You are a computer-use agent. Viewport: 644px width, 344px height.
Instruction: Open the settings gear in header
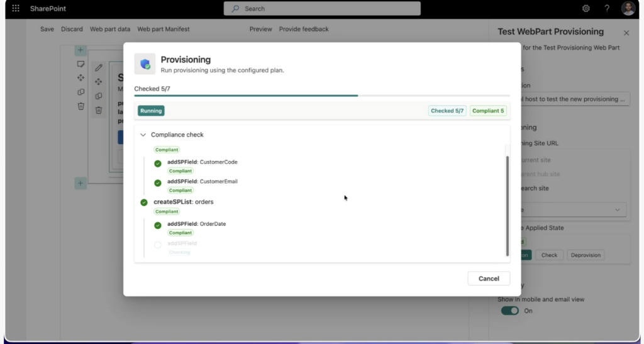tap(586, 8)
